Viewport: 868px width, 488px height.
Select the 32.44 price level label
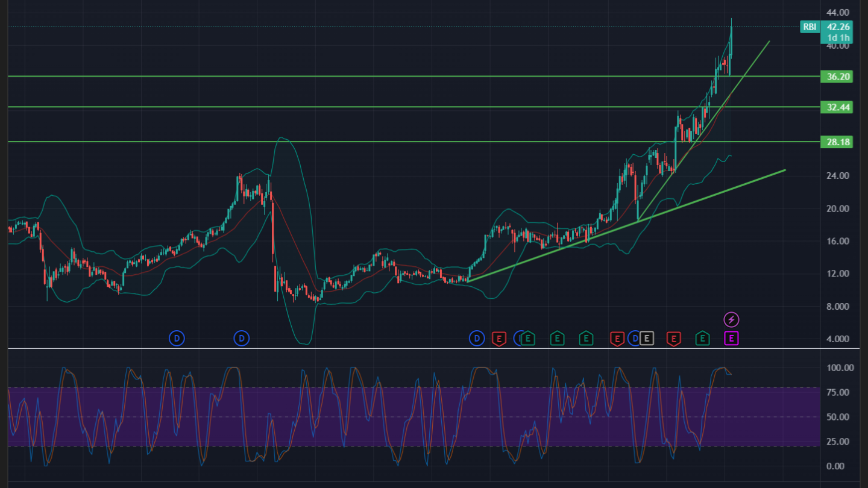838,107
